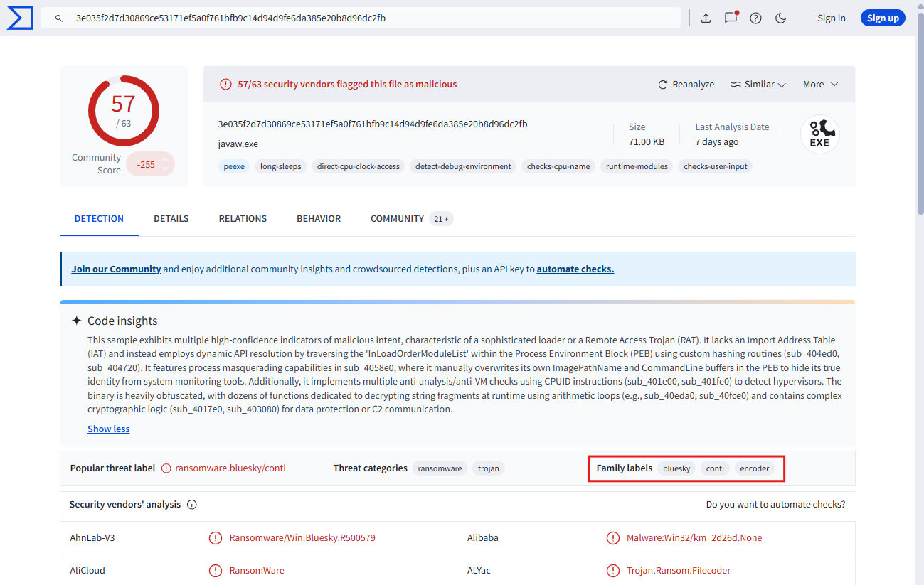
Task: Open the BEHAVIOR tab
Action: pyautogui.click(x=319, y=219)
